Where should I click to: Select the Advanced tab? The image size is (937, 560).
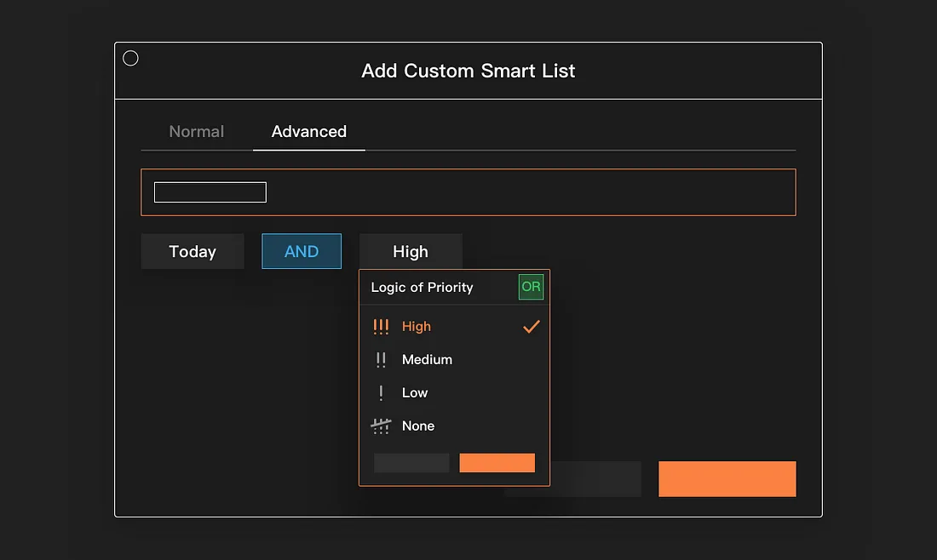click(x=308, y=132)
